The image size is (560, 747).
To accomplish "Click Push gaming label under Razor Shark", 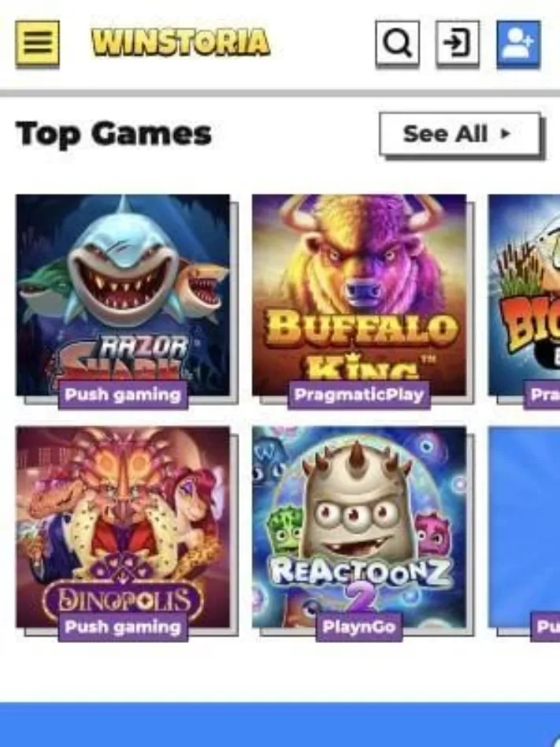I will (x=123, y=395).
